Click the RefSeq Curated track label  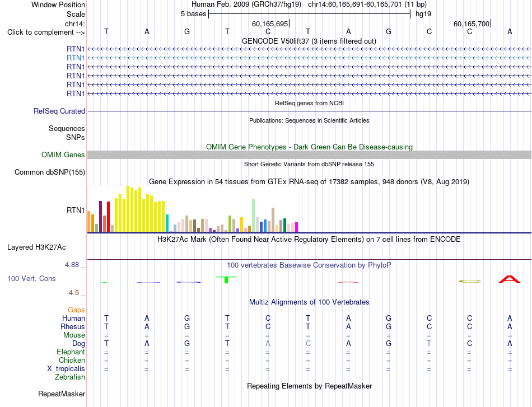pyautogui.click(x=59, y=111)
